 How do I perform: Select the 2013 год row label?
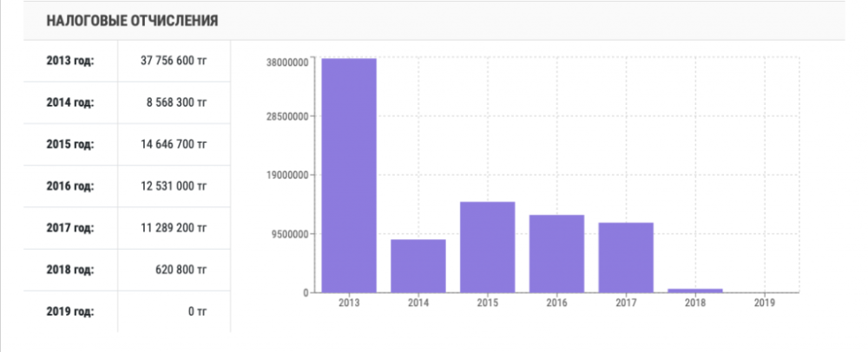click(69, 61)
